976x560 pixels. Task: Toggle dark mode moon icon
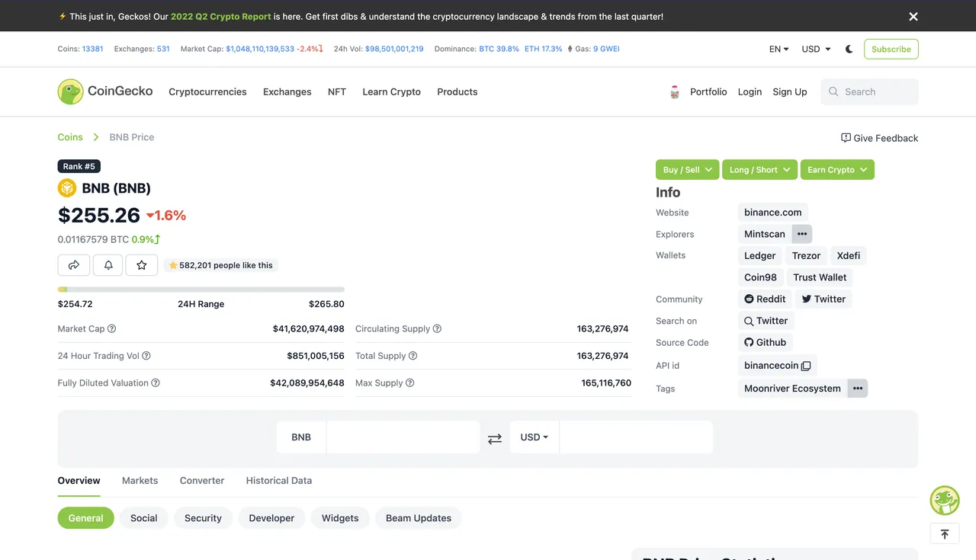tap(849, 49)
